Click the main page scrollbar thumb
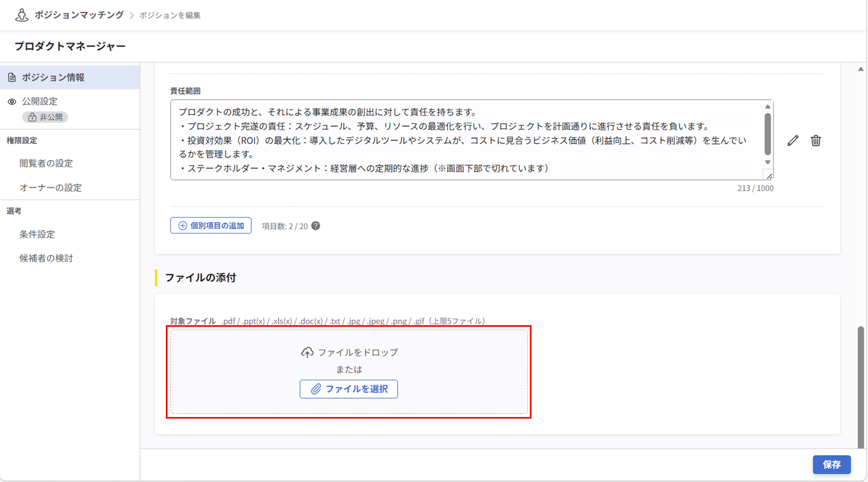This screenshot has width=868, height=482. (861, 387)
